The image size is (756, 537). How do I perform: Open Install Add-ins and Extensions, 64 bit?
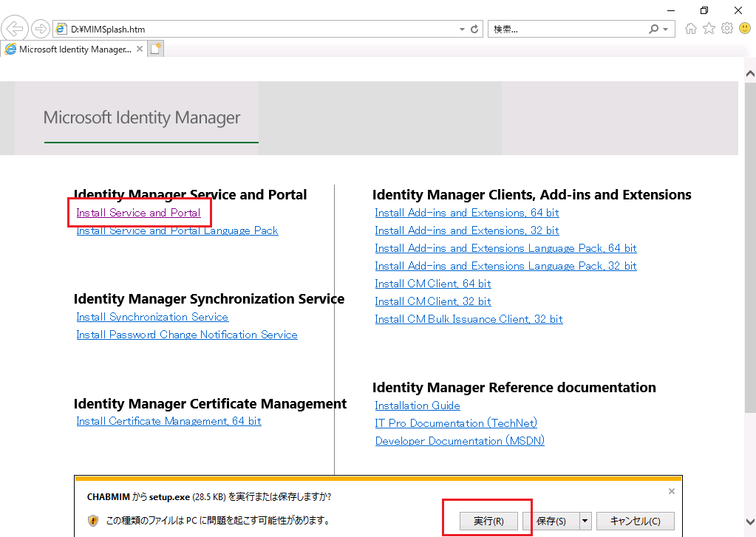(467, 213)
